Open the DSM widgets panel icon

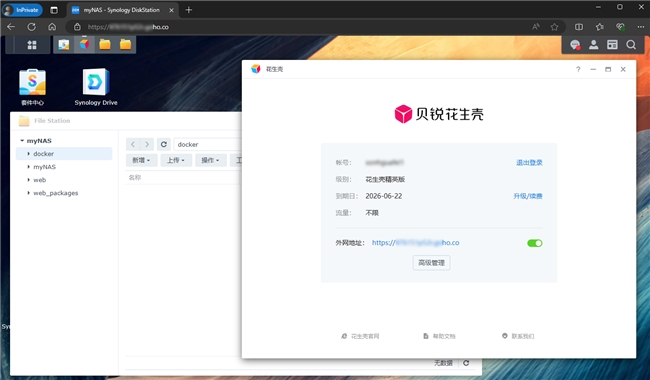coord(612,45)
